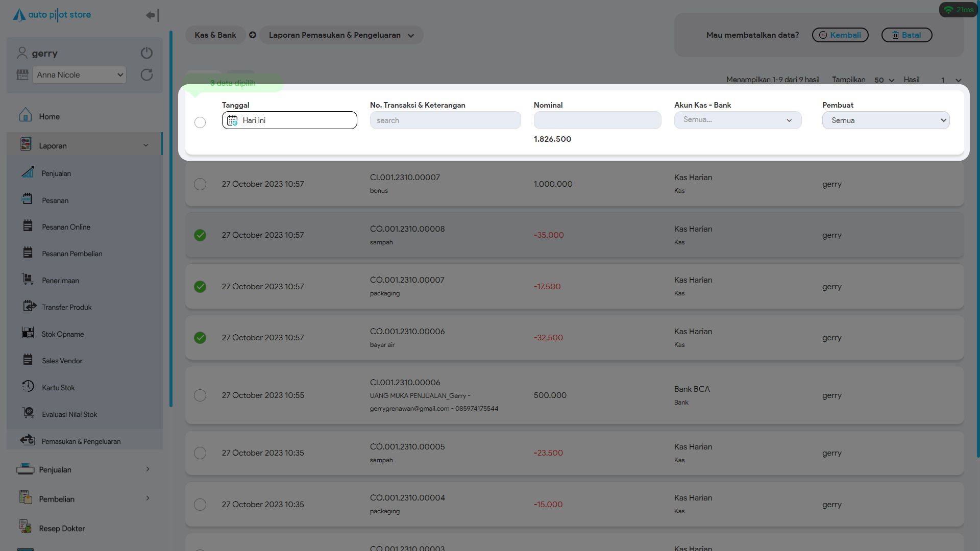The height and width of the screenshot is (551, 980).
Task: Click the Kembali button
Action: pyautogui.click(x=840, y=35)
